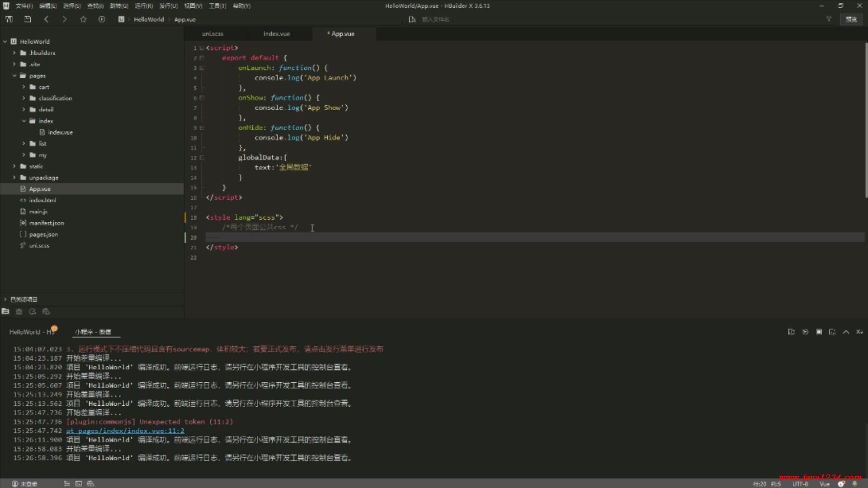868x488 pixels.
Task: Click the editor vertical scrollbar
Action: coord(866,120)
